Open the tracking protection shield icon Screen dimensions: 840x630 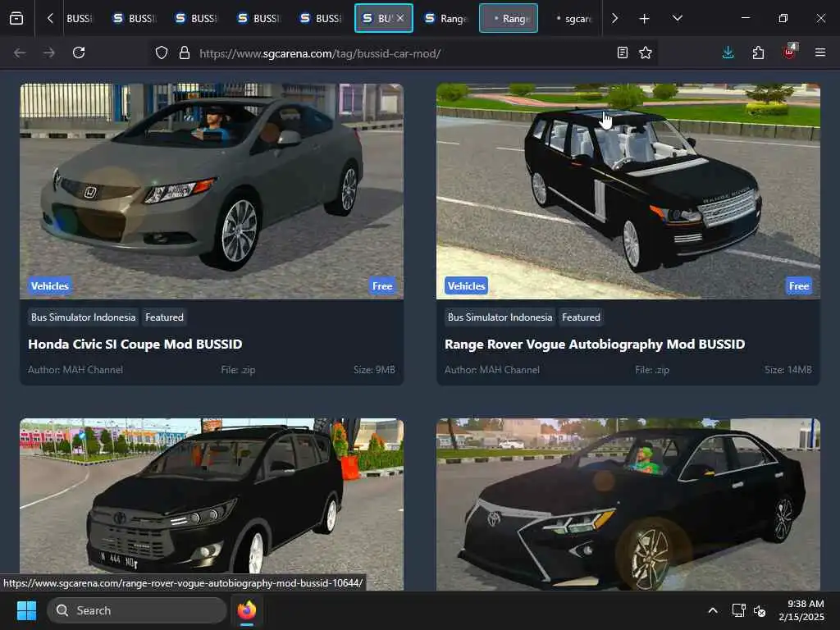coord(162,52)
